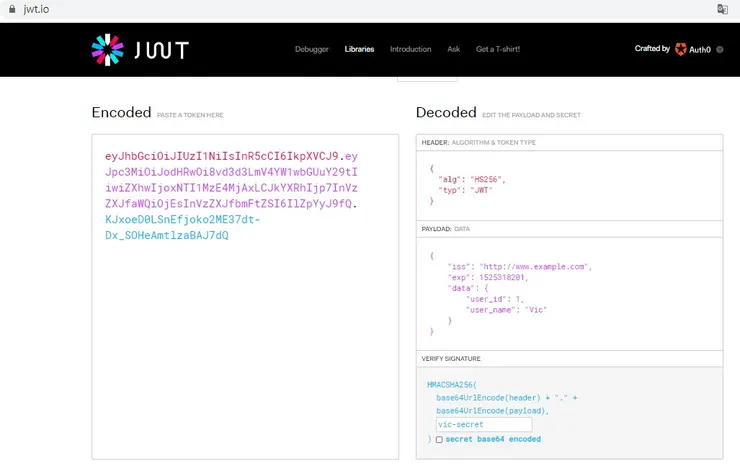Viewport: 740px width, 468px height.
Task: Click the "typ": "JWT" line
Action: (465, 191)
